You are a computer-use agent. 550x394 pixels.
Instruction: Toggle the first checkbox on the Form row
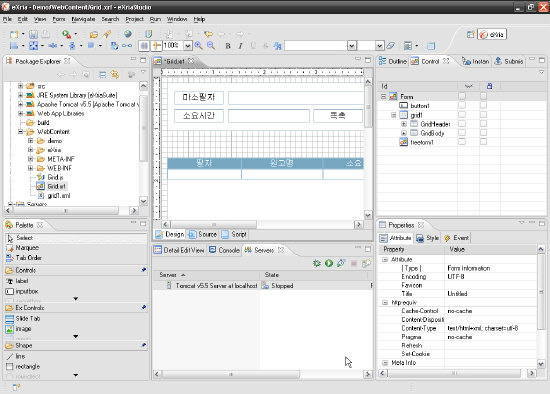(x=462, y=96)
